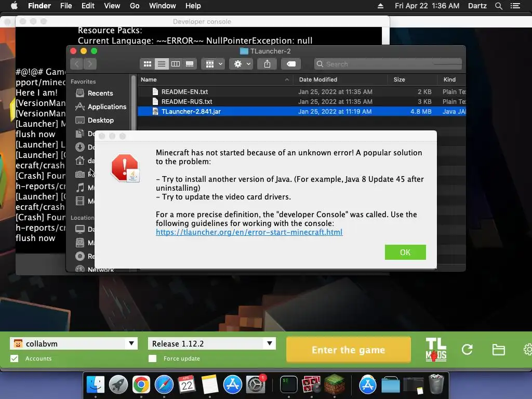
Task: Click the Finder search field
Action: click(x=388, y=64)
